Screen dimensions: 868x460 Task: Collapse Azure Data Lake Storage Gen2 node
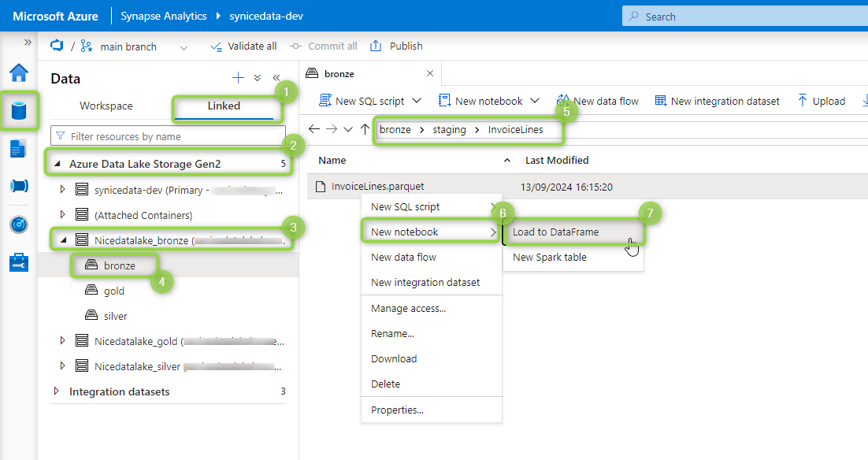pyautogui.click(x=57, y=164)
